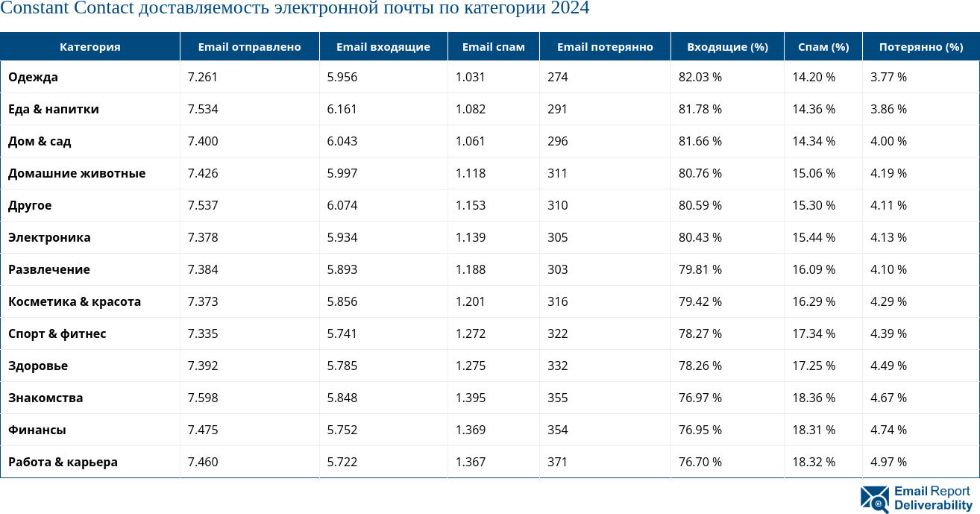Click the 82.03 % inbox value for Одежда
Screen dimensions: 980x514
700,77
